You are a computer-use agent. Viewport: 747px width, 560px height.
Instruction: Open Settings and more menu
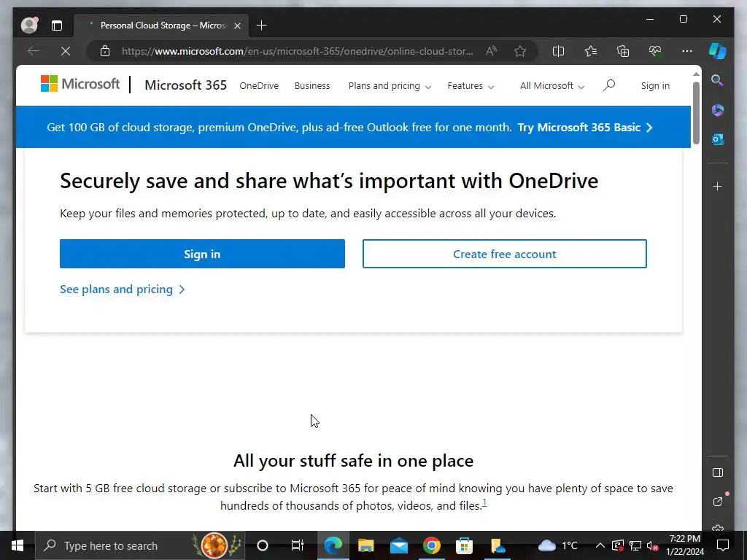[x=687, y=51]
